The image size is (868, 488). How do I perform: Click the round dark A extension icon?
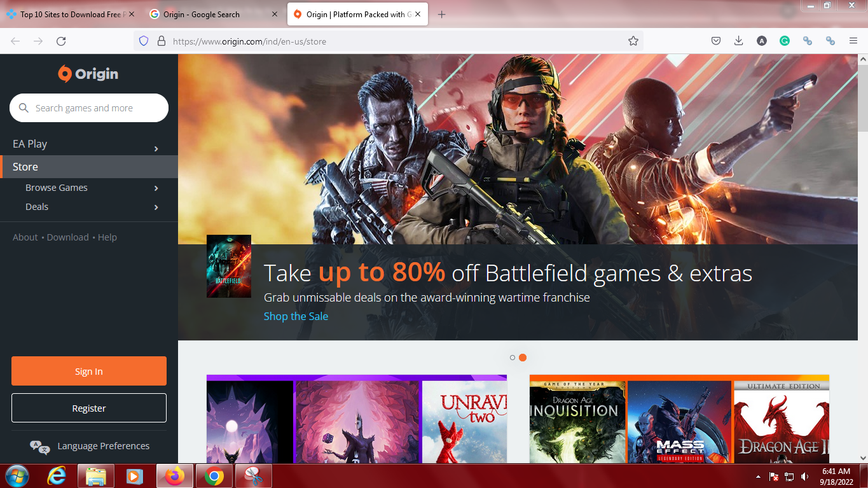tap(762, 41)
